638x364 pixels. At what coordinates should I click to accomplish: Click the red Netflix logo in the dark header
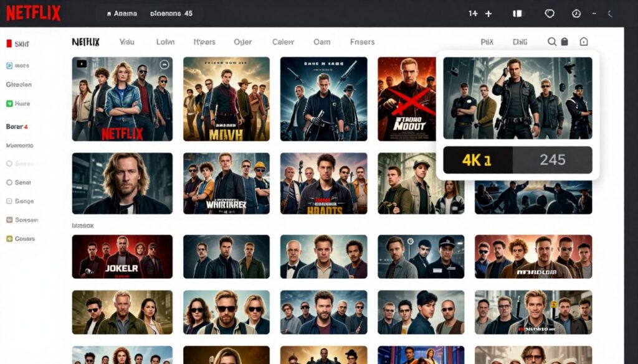pos(34,14)
